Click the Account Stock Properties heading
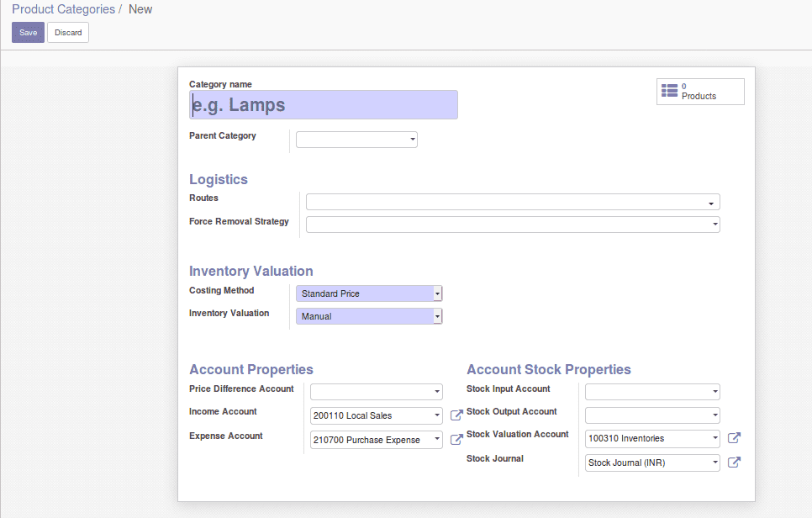 548,369
